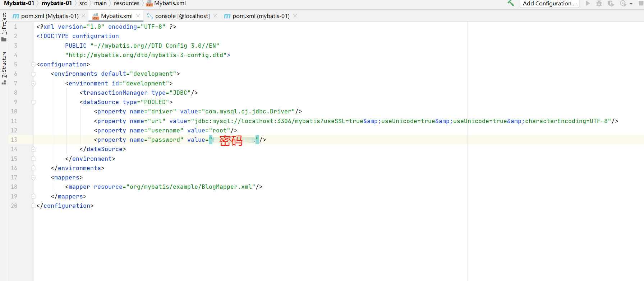The height and width of the screenshot is (281, 644).
Task: Click "org/mybatis/example/BlogMapper.xml" resource path
Action: click(191, 187)
